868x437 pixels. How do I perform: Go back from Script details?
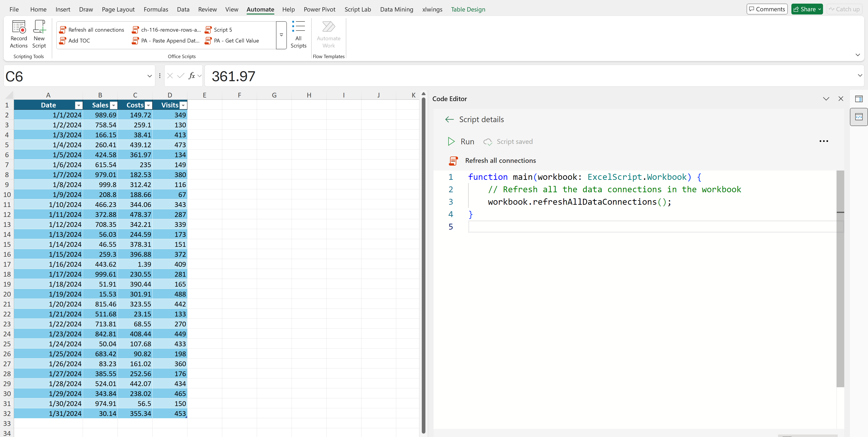pyautogui.click(x=449, y=119)
